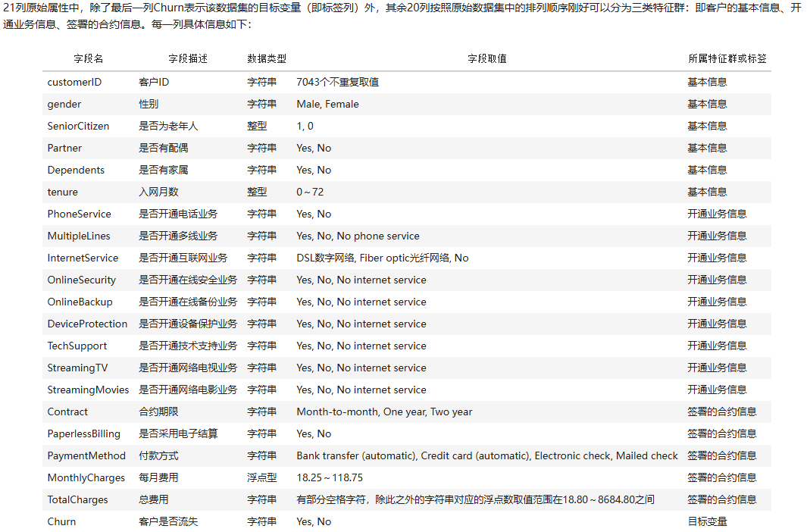Viewport: 807px width, 532px height.
Task: Select the InternetService field name
Action: tap(83, 258)
